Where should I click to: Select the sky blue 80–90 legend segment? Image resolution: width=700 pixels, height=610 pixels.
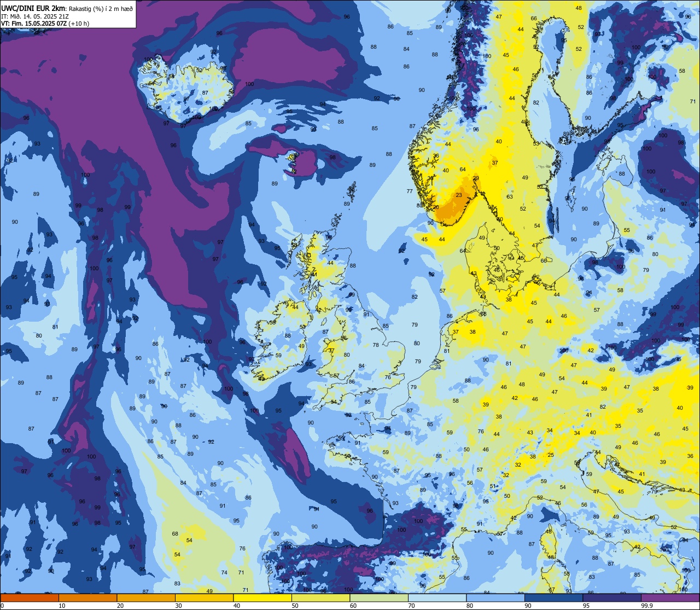click(x=495, y=597)
